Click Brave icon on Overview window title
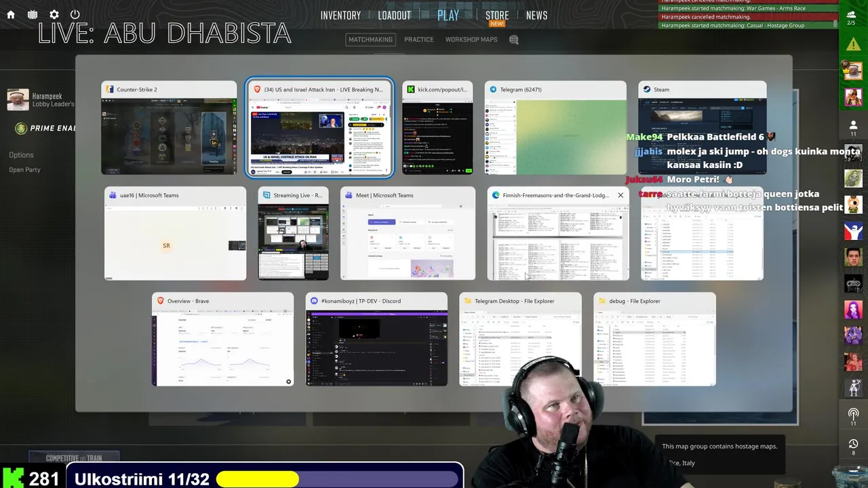The width and height of the screenshot is (868, 488). [x=160, y=301]
